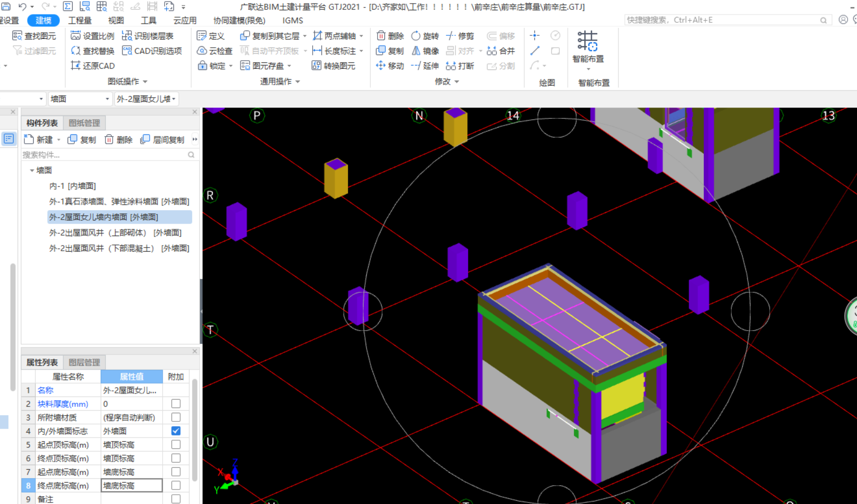Click 删除 button in 构件列表
The height and width of the screenshot is (504, 857).
pos(118,140)
